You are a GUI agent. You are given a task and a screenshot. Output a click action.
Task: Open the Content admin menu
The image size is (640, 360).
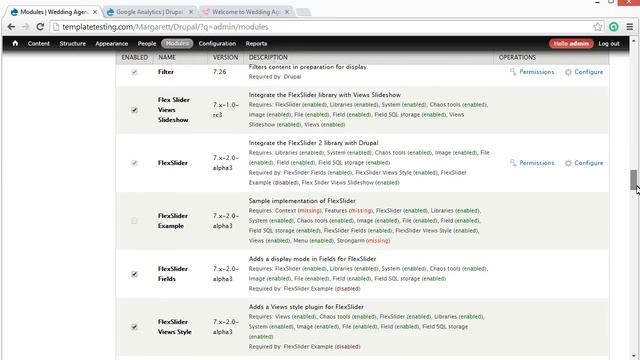click(x=39, y=44)
